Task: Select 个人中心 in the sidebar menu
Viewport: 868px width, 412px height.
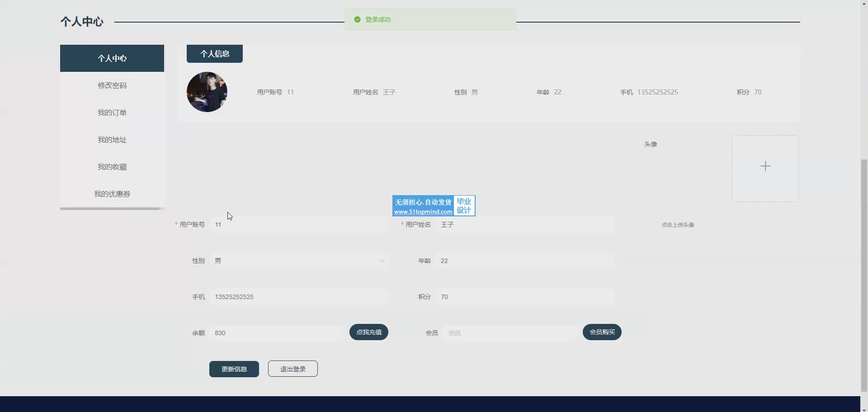Action: [112, 58]
